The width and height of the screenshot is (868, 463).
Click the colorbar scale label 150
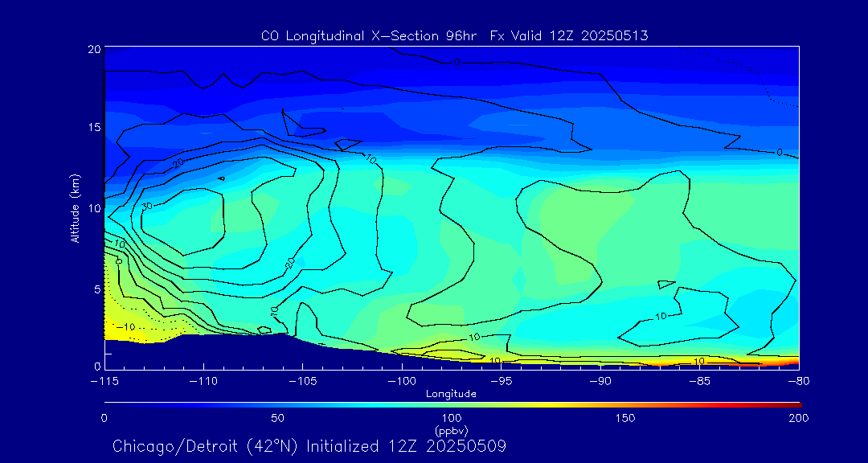pyautogui.click(x=625, y=418)
